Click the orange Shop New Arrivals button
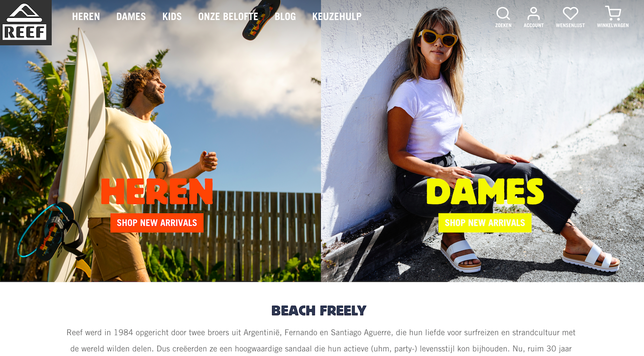 pos(157,223)
